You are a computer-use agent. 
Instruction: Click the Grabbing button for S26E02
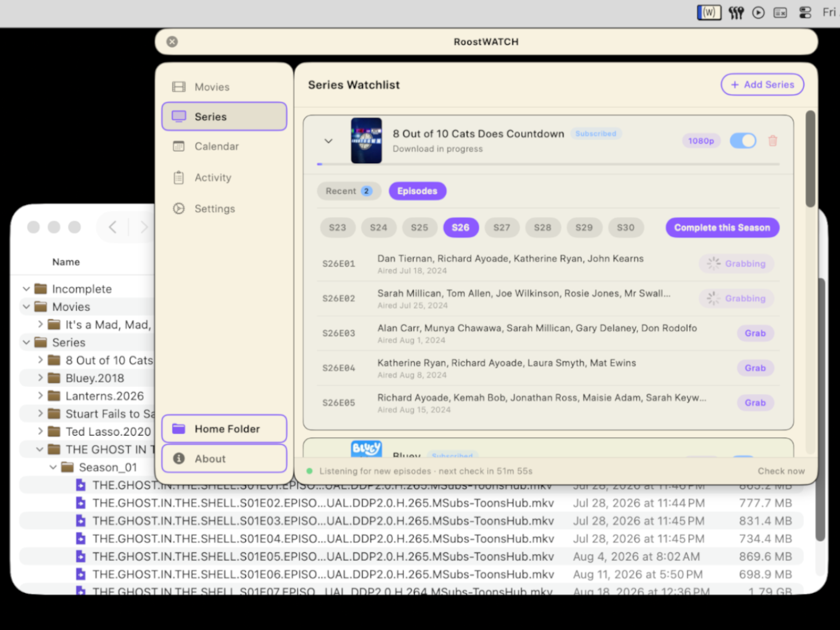coord(737,298)
